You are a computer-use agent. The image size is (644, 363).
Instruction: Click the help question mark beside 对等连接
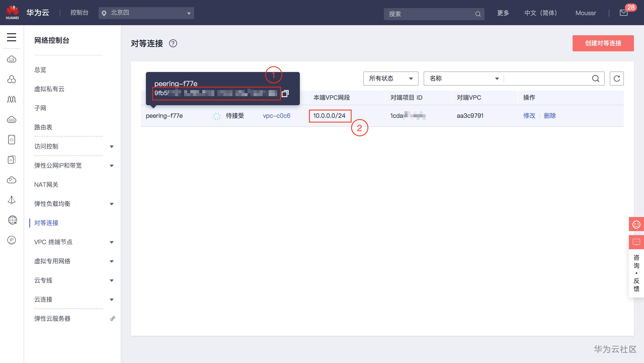pyautogui.click(x=173, y=44)
